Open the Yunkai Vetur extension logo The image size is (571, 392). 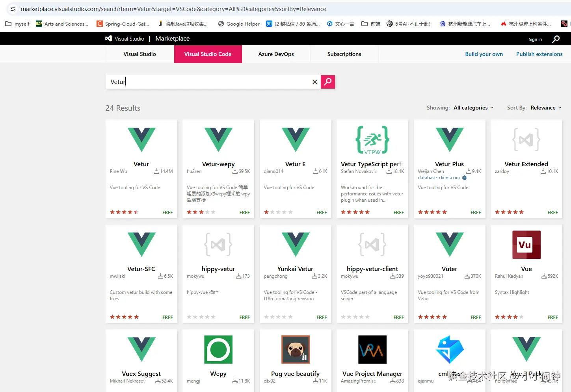click(x=296, y=244)
